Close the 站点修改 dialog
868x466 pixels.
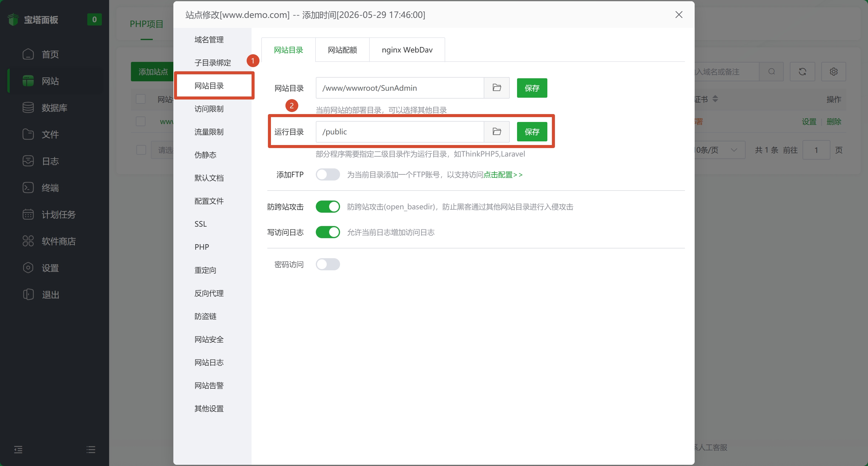click(679, 15)
